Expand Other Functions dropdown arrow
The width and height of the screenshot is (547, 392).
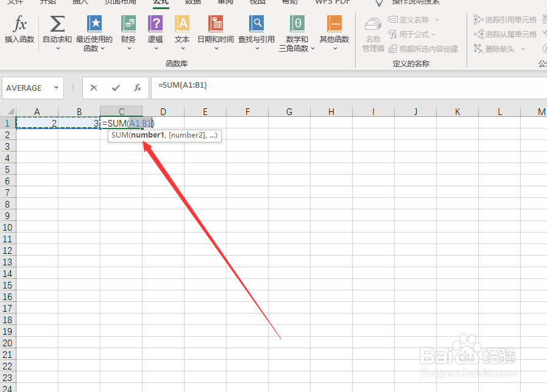tap(335, 49)
